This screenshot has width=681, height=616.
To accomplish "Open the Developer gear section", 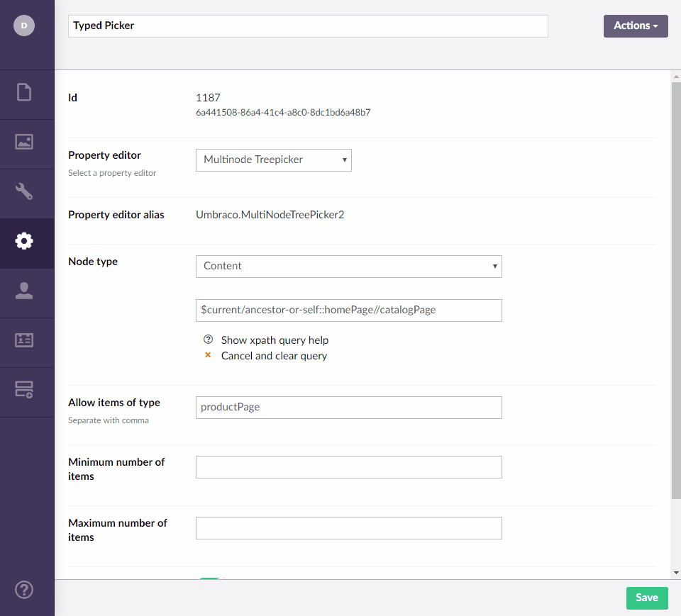I will coord(25,241).
